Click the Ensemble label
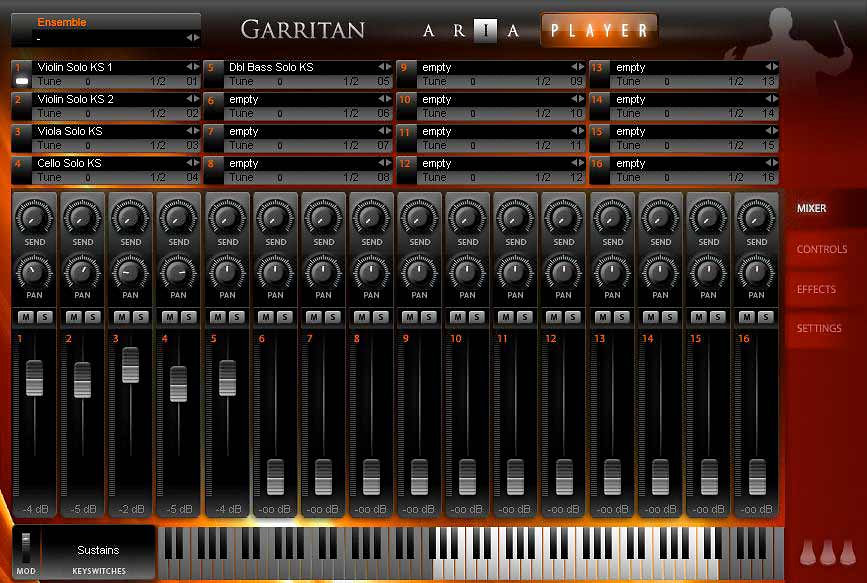Screen dimensions: 867x583 tap(61, 22)
